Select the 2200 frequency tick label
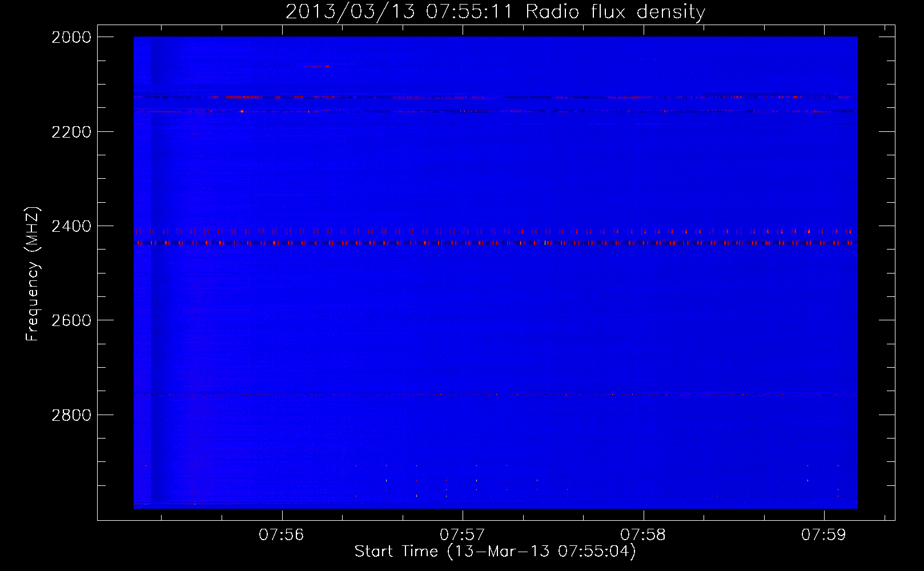Screen dimensions: 924x571 click(x=71, y=132)
